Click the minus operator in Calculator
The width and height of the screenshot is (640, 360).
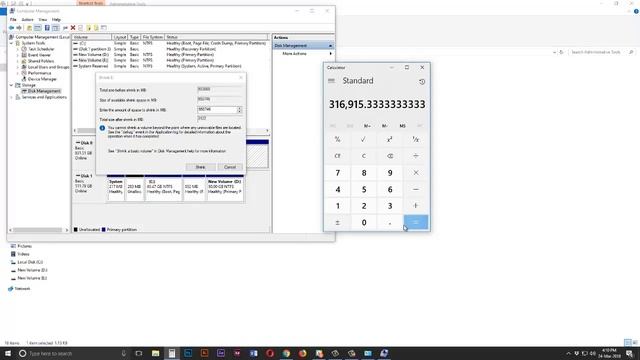click(x=416, y=189)
